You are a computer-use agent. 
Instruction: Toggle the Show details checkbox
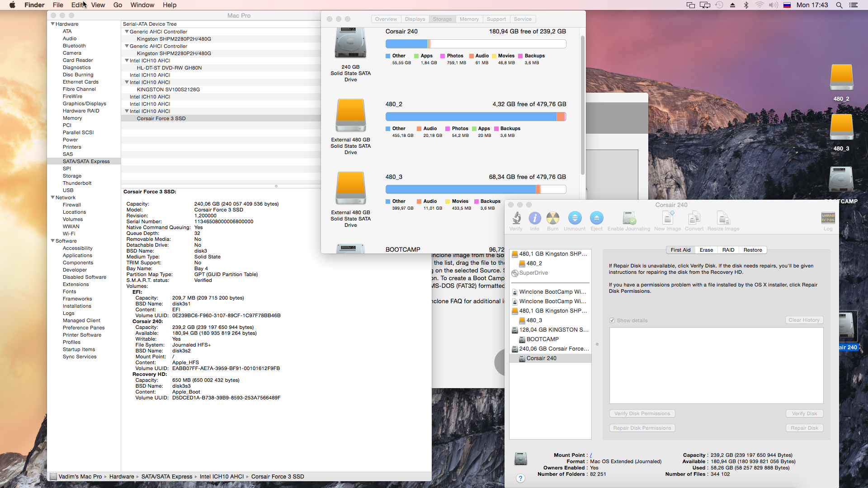coord(612,320)
